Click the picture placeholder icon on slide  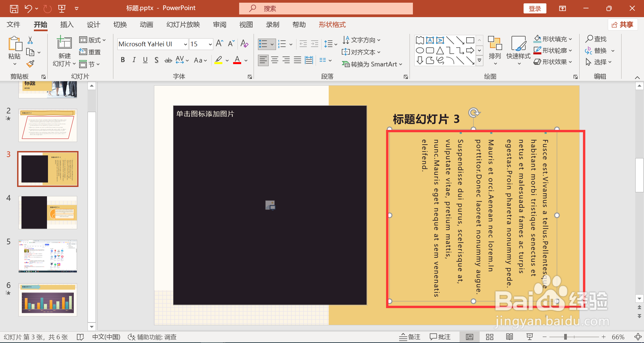270,205
